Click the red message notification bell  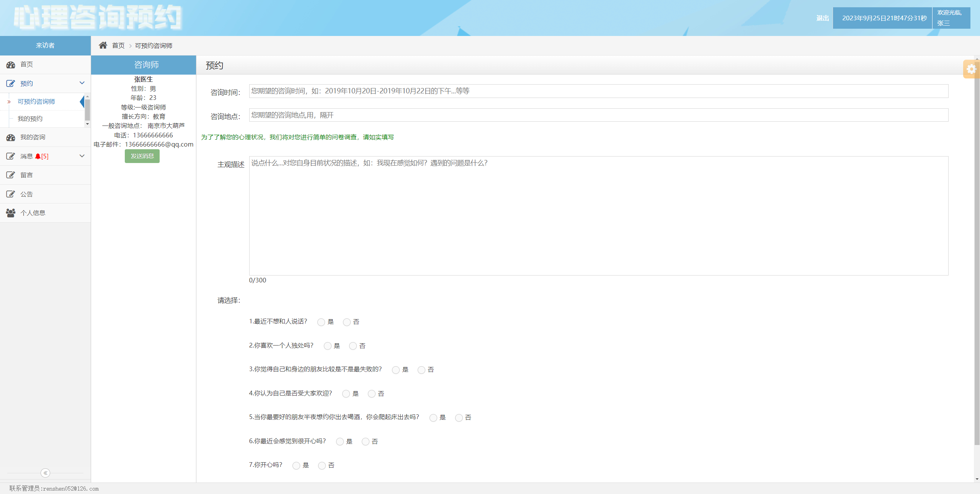point(38,157)
